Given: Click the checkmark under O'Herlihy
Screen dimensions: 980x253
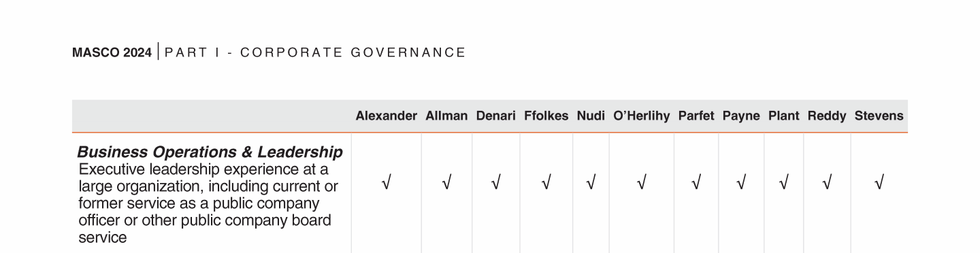Looking at the screenshot, I should [x=641, y=182].
